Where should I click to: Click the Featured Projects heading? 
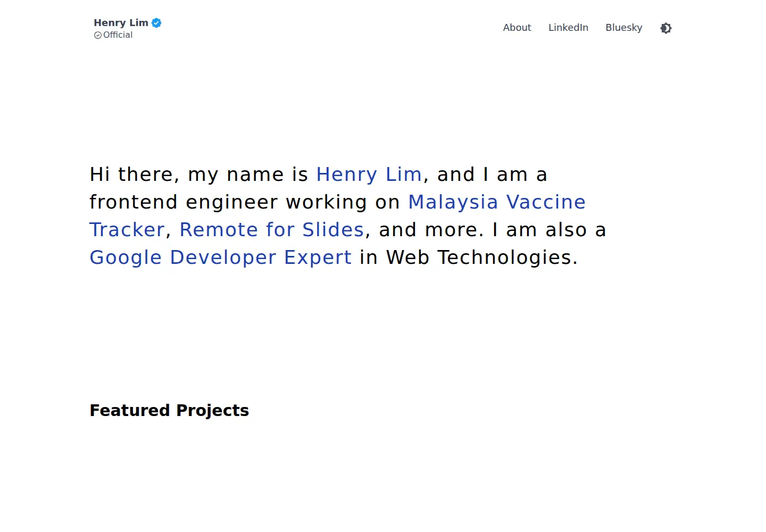[x=169, y=411]
